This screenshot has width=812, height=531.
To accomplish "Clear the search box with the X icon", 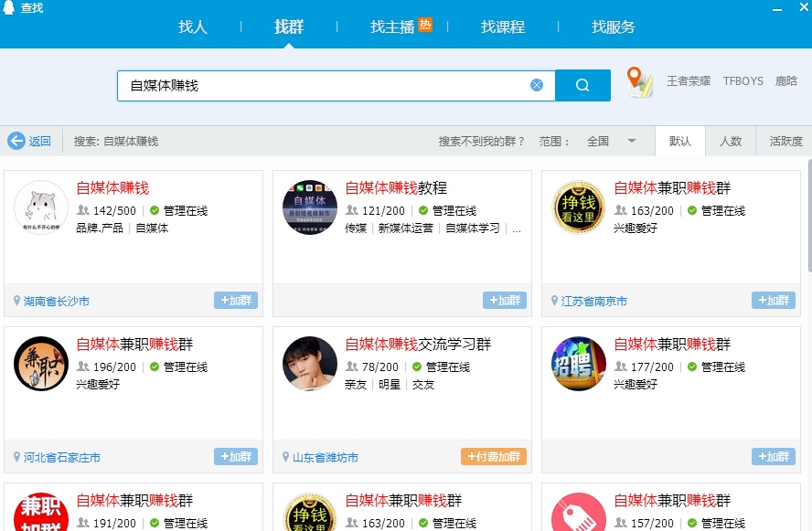I will point(537,84).
